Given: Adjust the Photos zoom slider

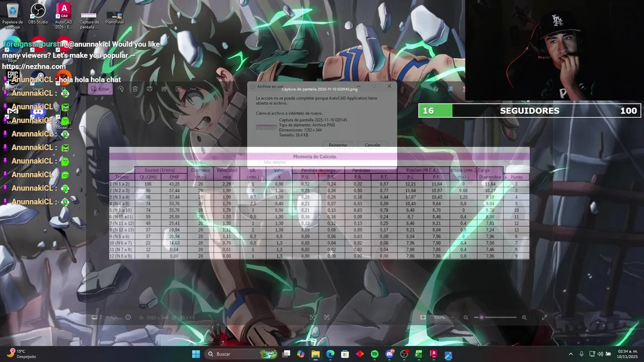Looking at the screenshot, I should pos(496,317).
